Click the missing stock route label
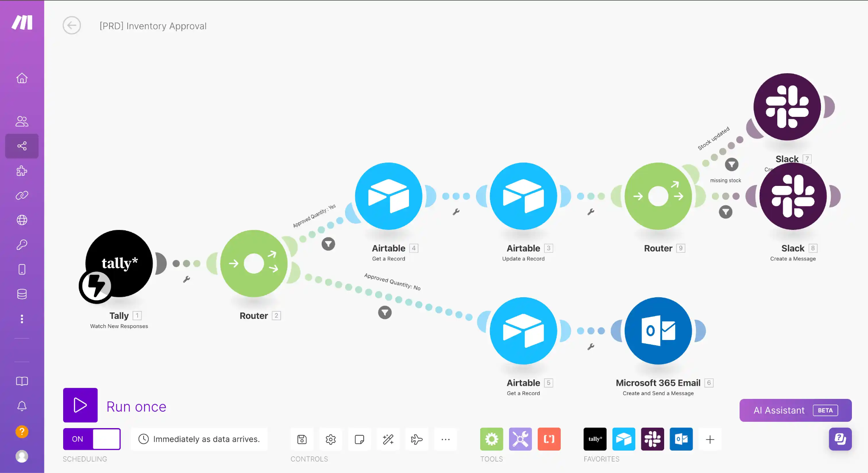The image size is (868, 473). click(726, 180)
